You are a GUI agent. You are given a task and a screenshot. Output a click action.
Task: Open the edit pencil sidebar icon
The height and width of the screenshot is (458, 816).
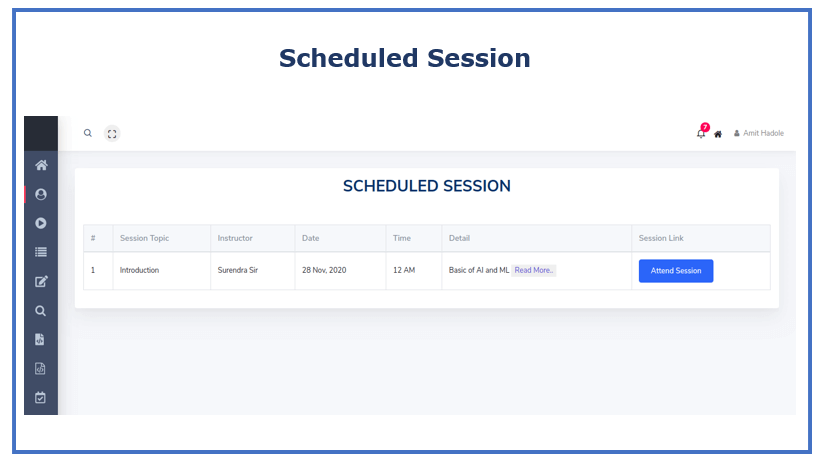tap(41, 282)
